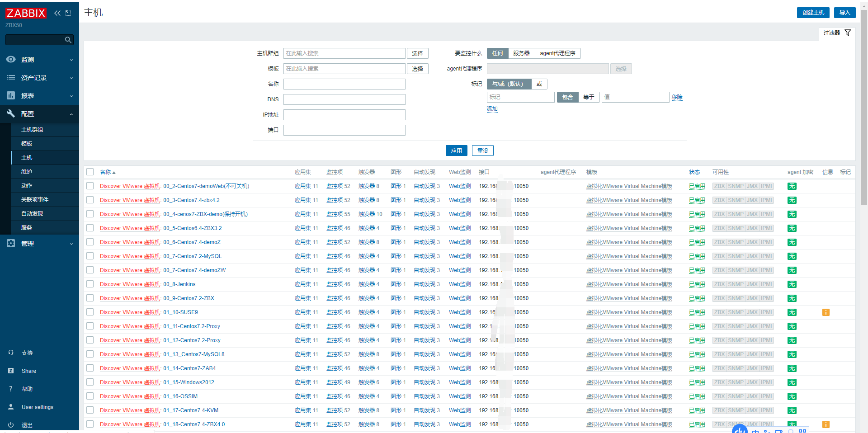Click the ZABBIX logo
868x433 pixels.
click(x=25, y=13)
